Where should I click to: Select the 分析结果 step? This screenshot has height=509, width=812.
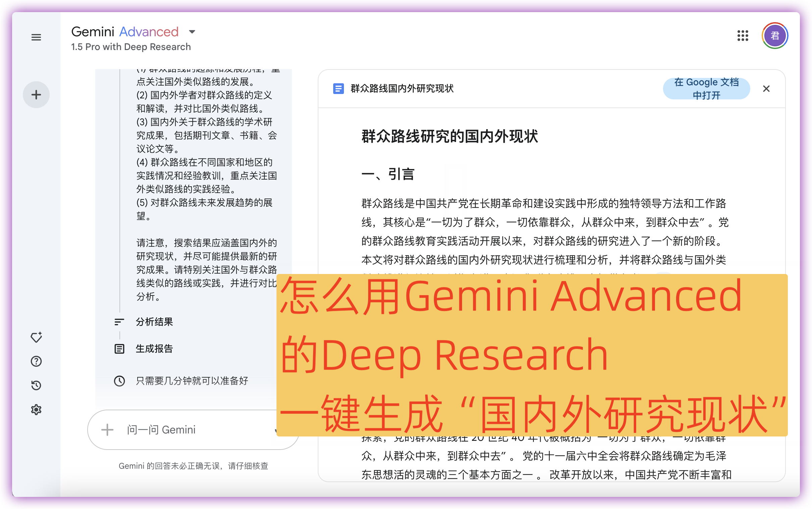pos(154,322)
